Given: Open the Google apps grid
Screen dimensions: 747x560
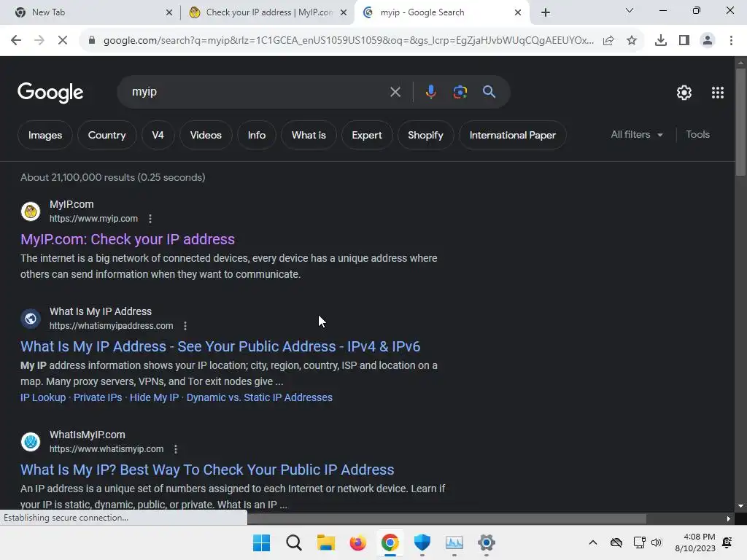Looking at the screenshot, I should (718, 93).
